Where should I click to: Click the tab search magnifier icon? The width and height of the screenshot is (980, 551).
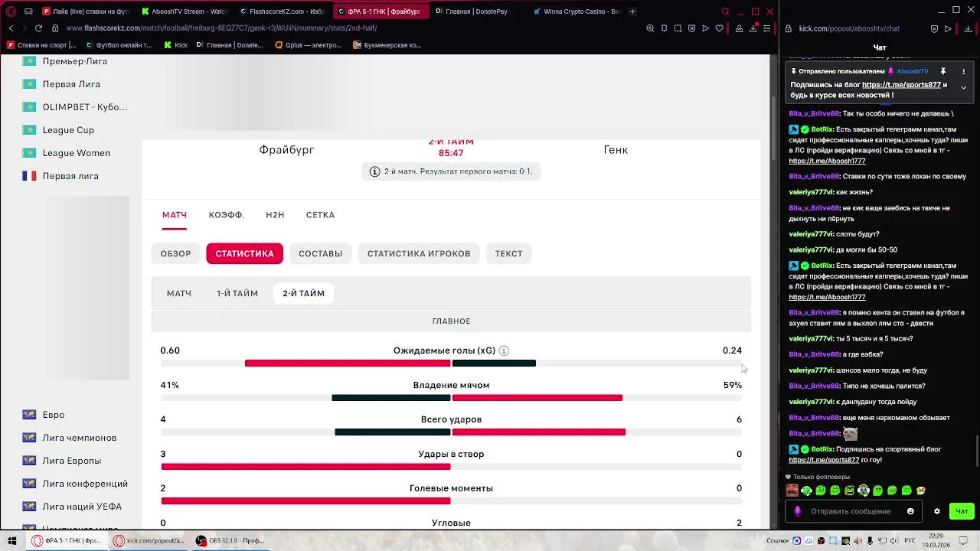click(x=726, y=11)
